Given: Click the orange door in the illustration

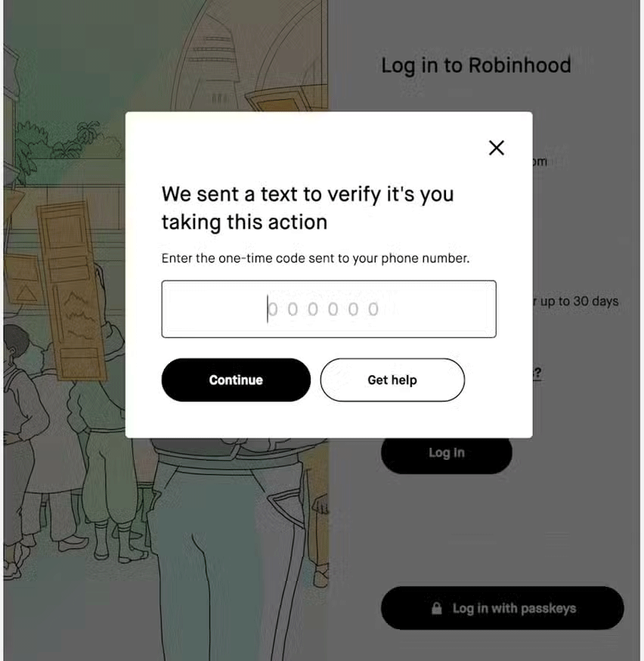Looking at the screenshot, I should coord(71,291).
